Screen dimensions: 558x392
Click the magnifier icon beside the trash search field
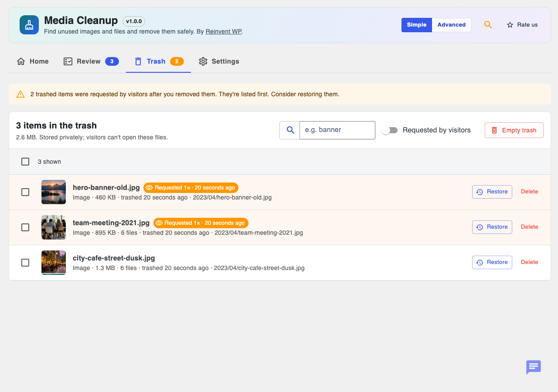coord(290,130)
